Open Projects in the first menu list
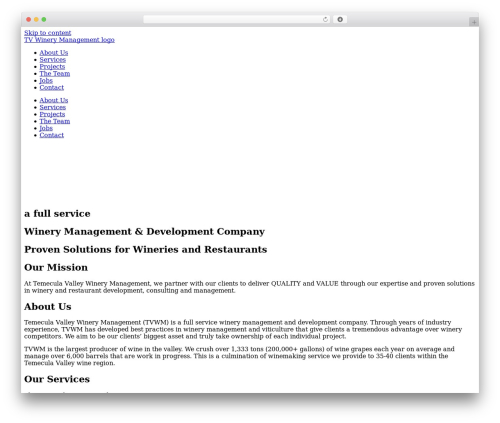Viewport: 500px width, 423px height. point(52,67)
